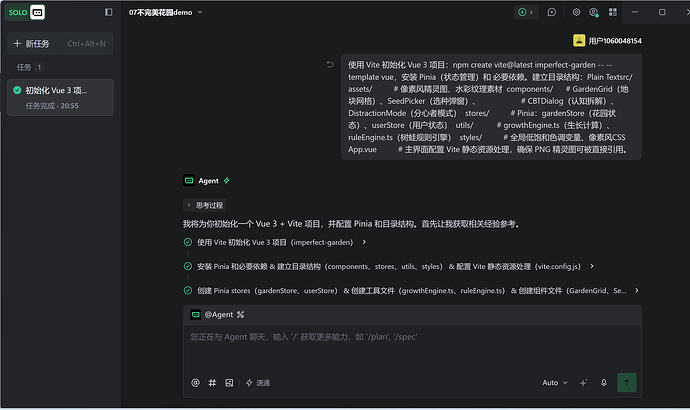
Task: Click the sparkle enhance prompt icon
Action: coord(583,383)
